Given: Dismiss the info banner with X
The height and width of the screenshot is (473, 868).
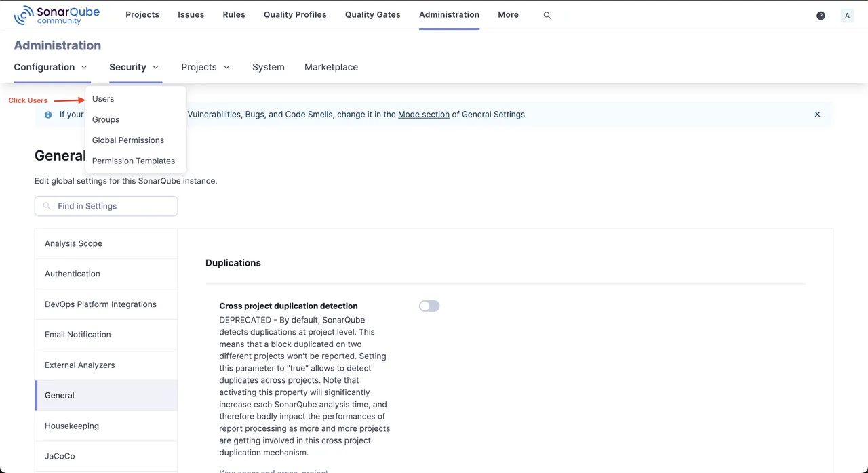Looking at the screenshot, I should tap(817, 115).
